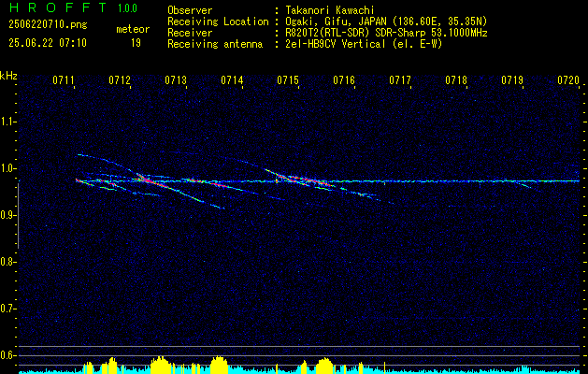The height and width of the screenshot is (374, 588).
Task: Click the 0717 time marker
Action: tap(400, 79)
